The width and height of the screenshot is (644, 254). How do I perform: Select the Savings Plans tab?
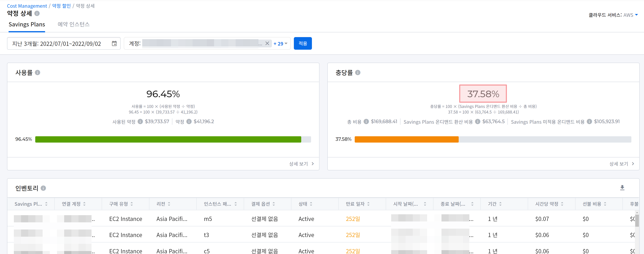point(27,24)
